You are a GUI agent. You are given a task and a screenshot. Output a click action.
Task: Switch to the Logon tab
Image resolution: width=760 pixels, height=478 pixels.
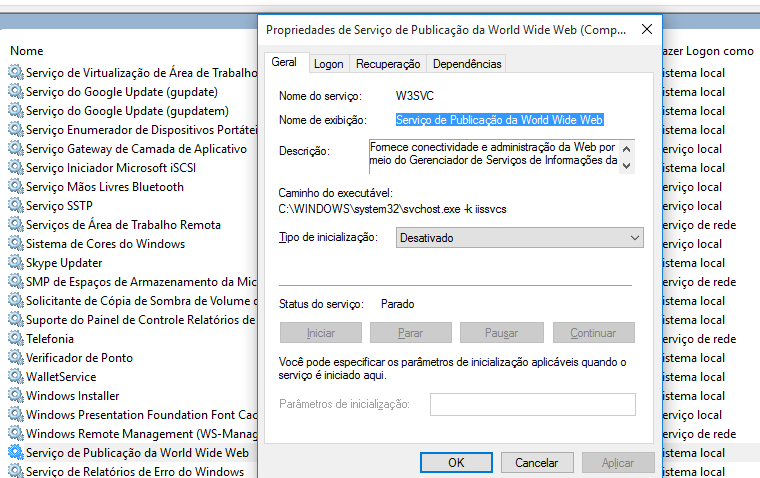click(328, 64)
